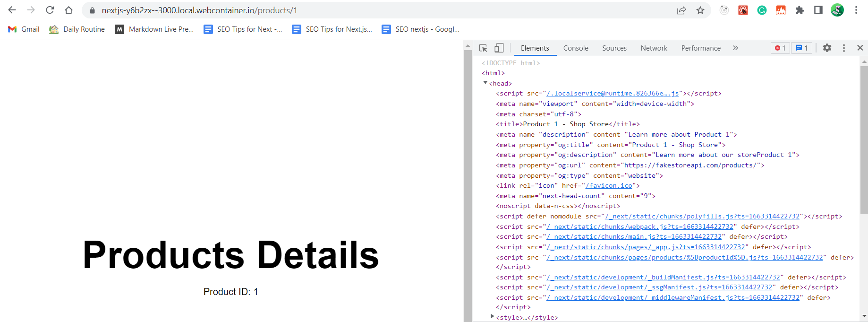The height and width of the screenshot is (322, 868).
Task: Click the page vertical scrollbar
Action: [x=468, y=187]
